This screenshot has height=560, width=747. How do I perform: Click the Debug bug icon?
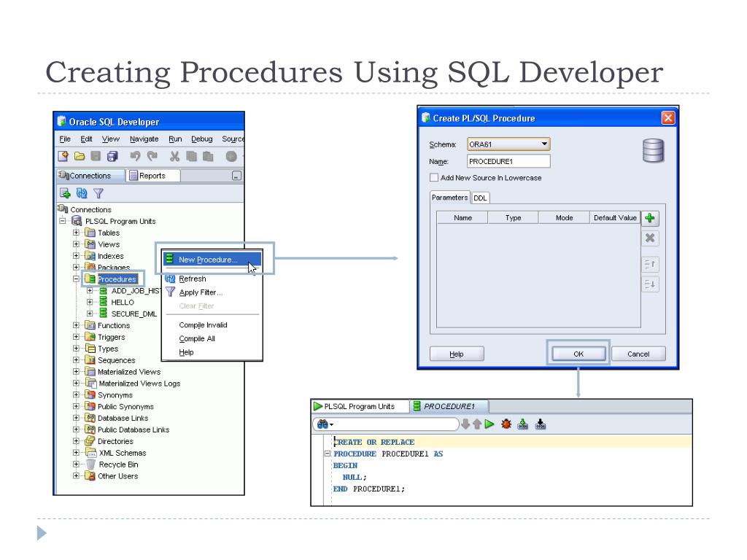506,424
